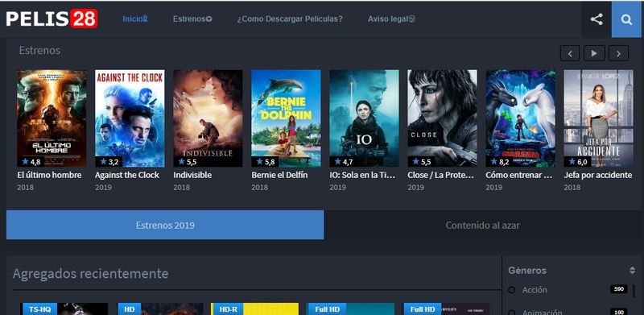Image resolution: width=644 pixels, height=315 pixels.
Task: Click the PELIS28 site logo
Action: (52, 19)
